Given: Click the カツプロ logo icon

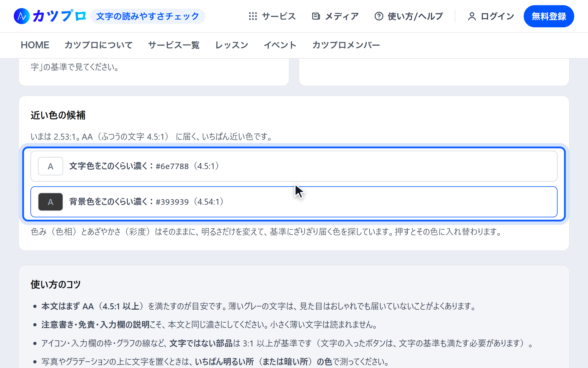Looking at the screenshot, I should [22, 16].
